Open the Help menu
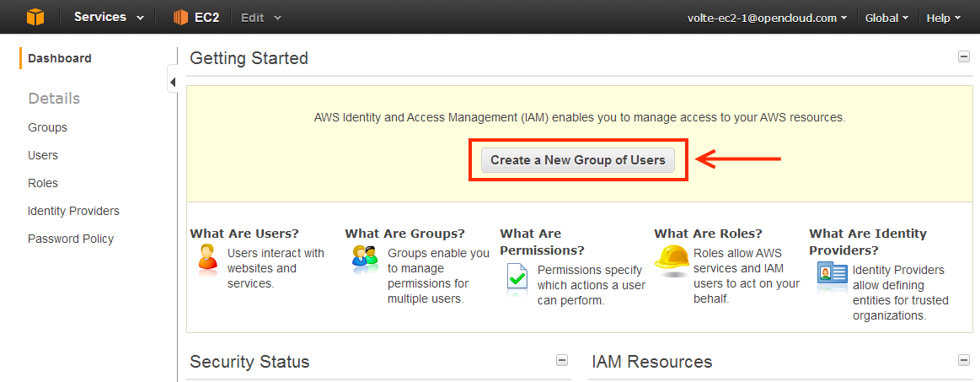 tap(943, 18)
